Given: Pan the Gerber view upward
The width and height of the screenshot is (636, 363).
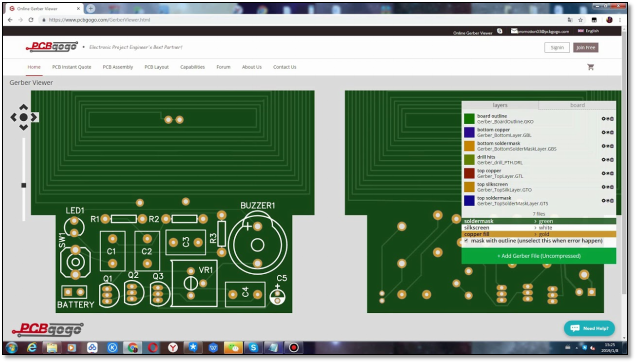Looking at the screenshot, I should point(24,107).
